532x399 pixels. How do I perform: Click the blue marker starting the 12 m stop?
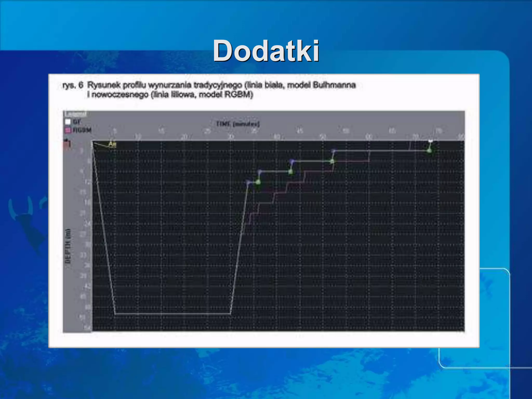[248, 183]
